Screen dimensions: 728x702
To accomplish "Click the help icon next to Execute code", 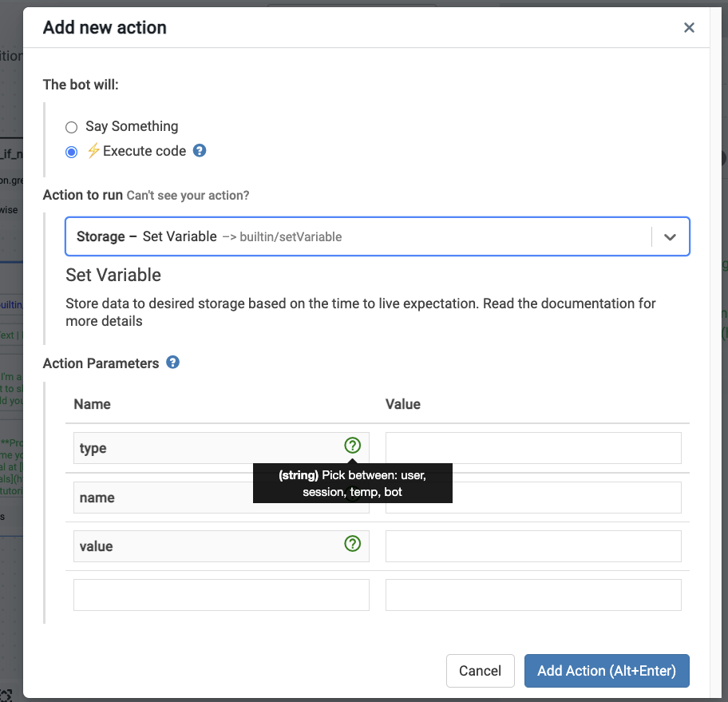I will coord(200,150).
